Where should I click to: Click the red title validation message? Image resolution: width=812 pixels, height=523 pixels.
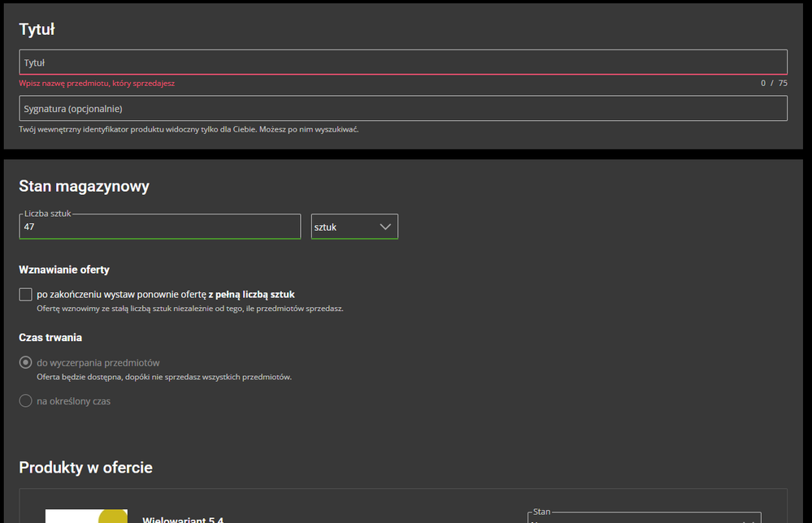97,83
